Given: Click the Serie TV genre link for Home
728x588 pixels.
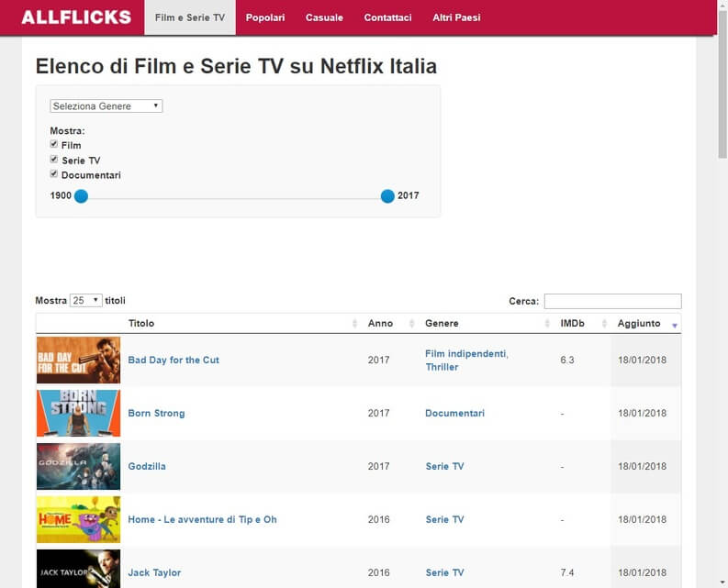Looking at the screenshot, I should 444,519.
